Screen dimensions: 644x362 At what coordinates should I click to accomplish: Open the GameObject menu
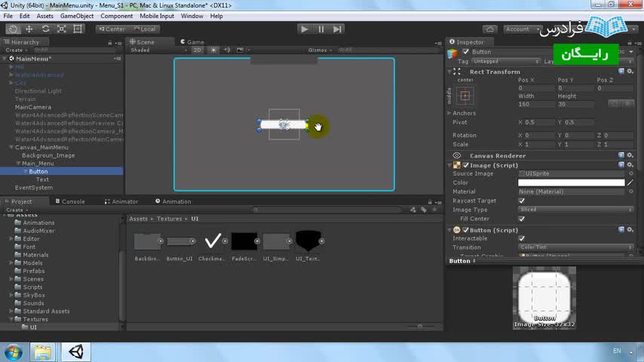coord(77,16)
